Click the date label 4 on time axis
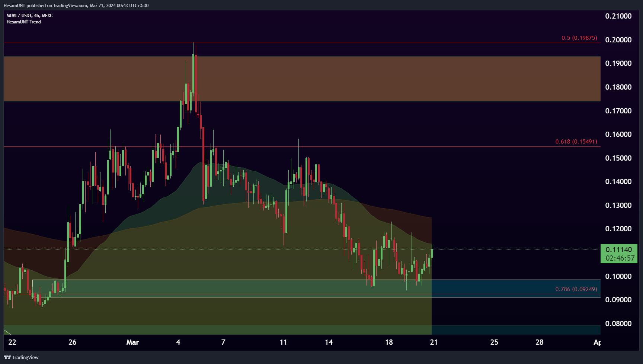Viewport: 643px width, 364px height. coord(178,342)
